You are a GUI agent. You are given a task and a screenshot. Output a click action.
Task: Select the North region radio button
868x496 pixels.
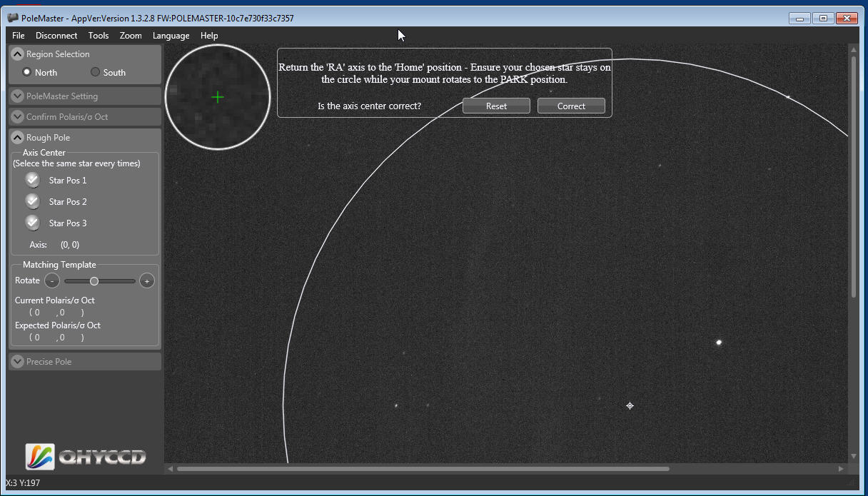click(x=27, y=72)
